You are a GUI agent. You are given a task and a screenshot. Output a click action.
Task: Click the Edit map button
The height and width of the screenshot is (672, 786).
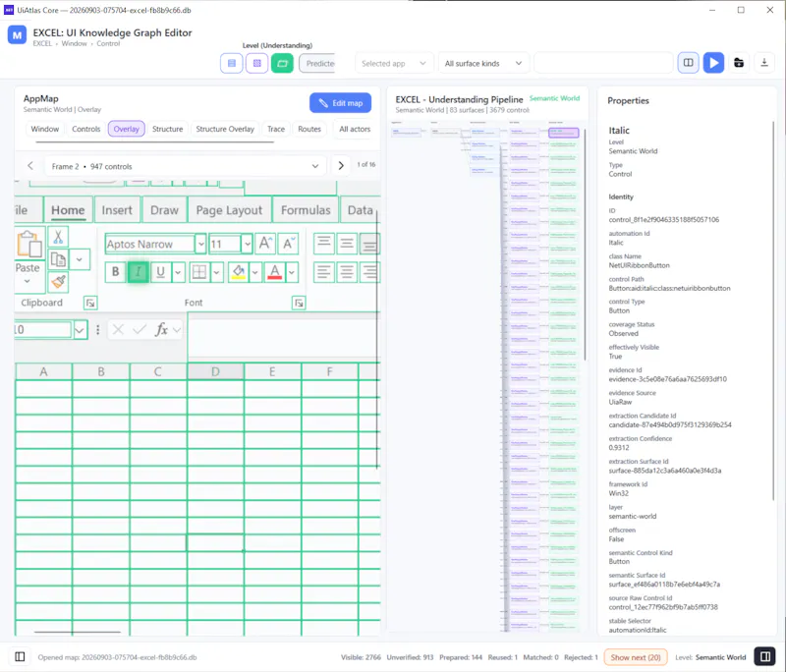pos(340,103)
